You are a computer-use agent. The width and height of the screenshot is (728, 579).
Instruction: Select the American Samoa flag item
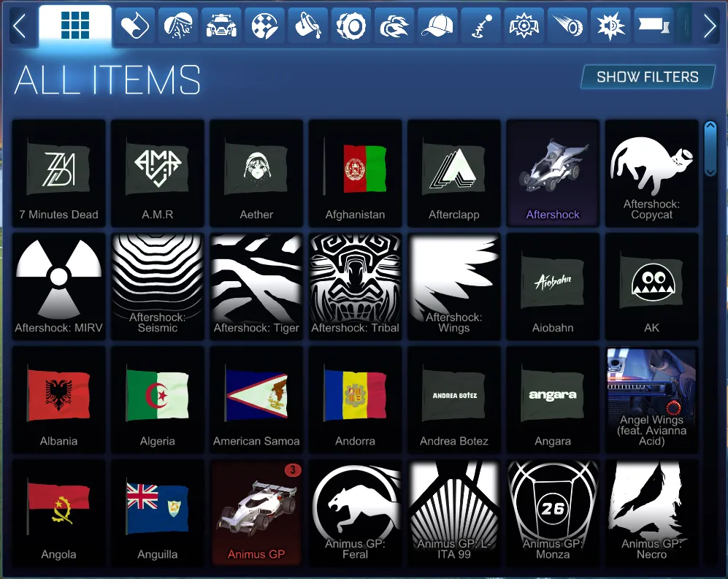coord(256,400)
